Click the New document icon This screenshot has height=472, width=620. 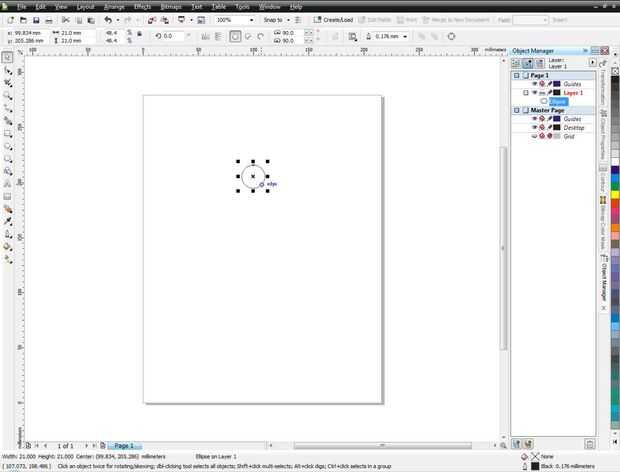point(11,20)
